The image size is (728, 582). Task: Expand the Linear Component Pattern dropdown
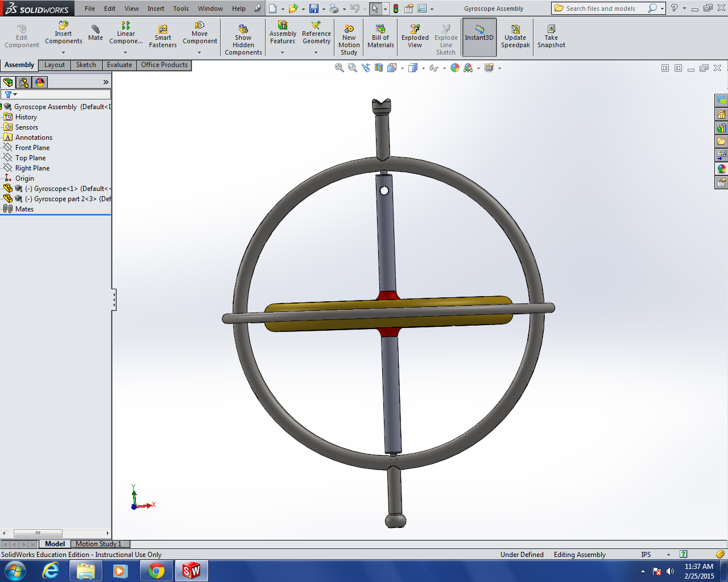coord(126,53)
